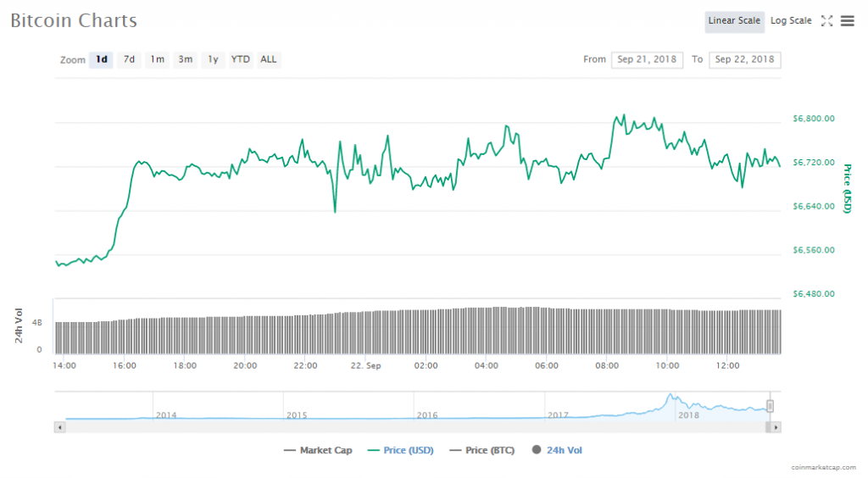The image size is (868, 478).
Task: Show ALL time price history
Action: point(268,59)
